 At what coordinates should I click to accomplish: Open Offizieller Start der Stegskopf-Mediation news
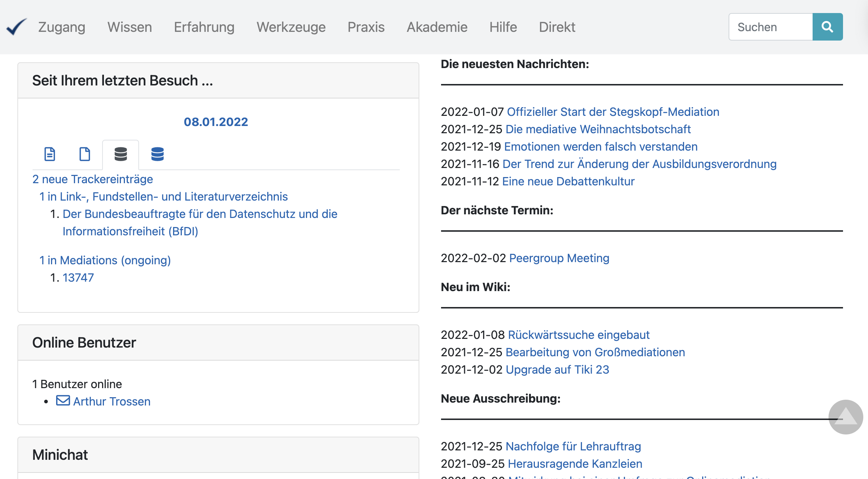click(x=613, y=112)
